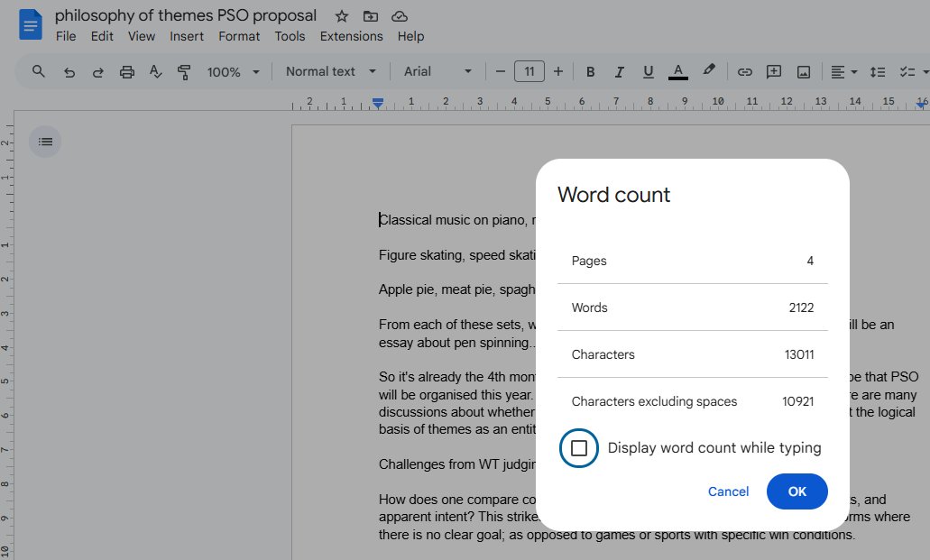This screenshot has height=560, width=930.
Task: Click the document title text
Action: [x=186, y=15]
